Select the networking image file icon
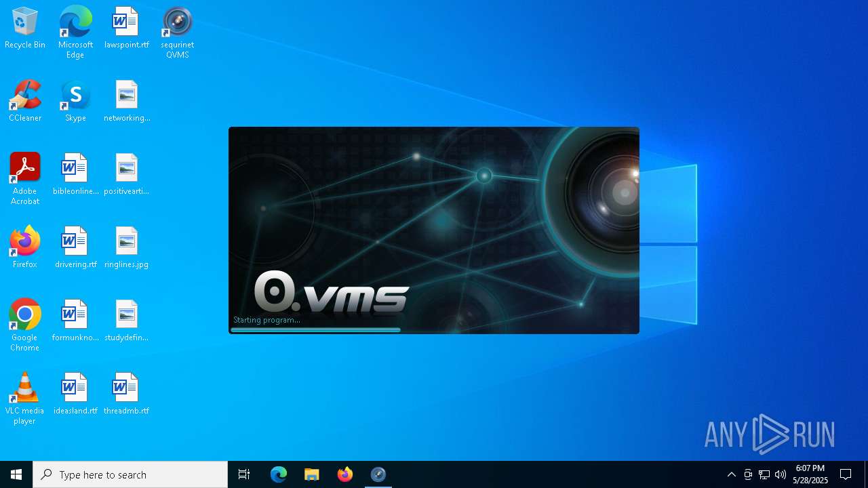868x488 pixels. tap(126, 102)
